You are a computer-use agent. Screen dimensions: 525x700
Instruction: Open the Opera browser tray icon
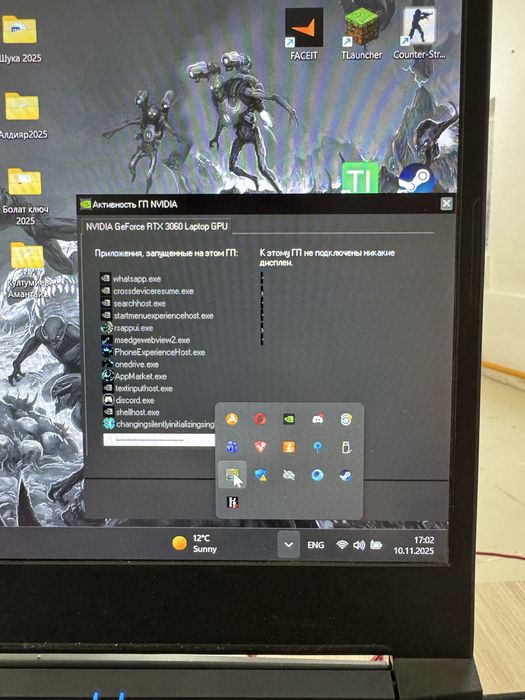click(x=260, y=419)
